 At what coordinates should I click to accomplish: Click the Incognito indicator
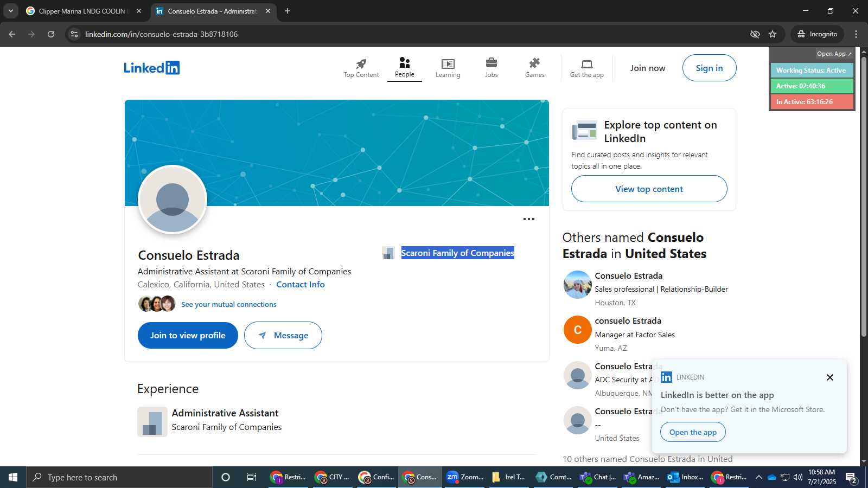tap(817, 34)
